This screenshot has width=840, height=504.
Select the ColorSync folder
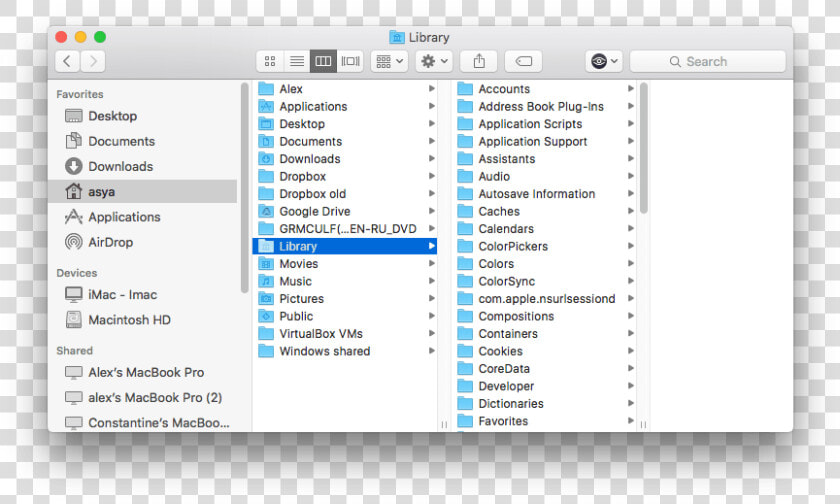pos(545,281)
